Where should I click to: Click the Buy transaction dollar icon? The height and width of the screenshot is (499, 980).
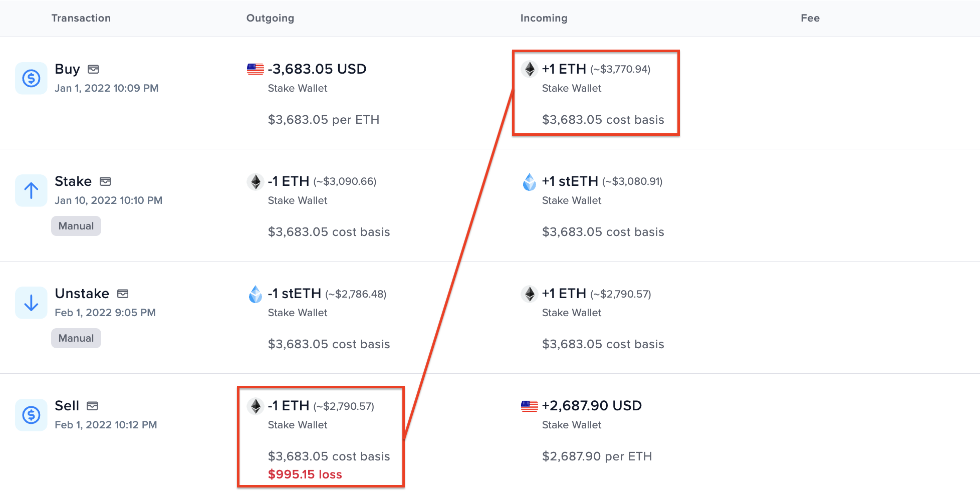[31, 78]
